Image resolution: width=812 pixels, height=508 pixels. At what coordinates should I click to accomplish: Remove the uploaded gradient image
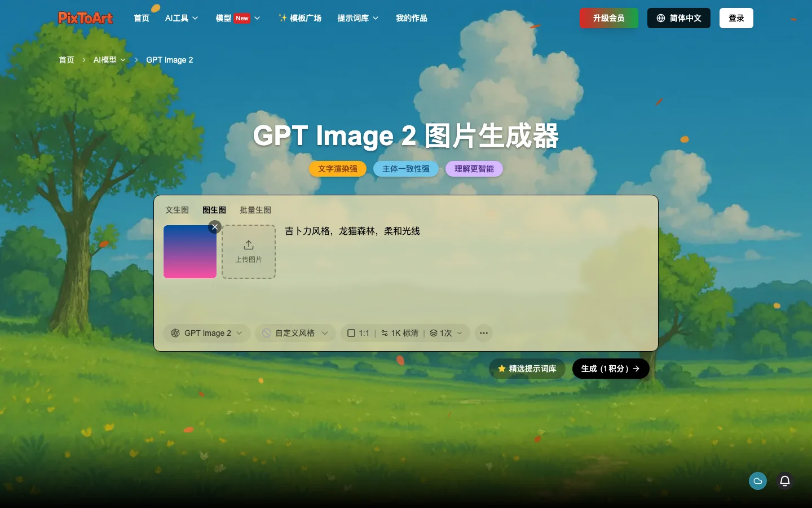click(x=215, y=227)
